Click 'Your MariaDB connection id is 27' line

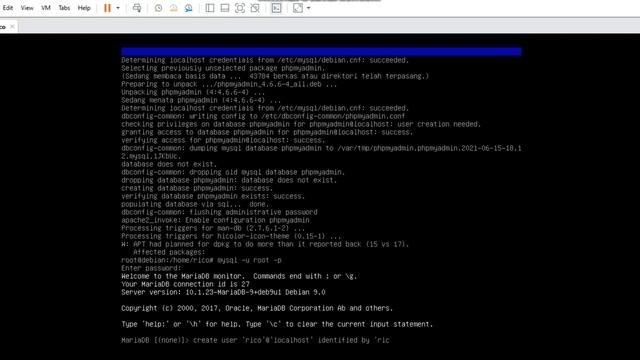click(x=185, y=284)
